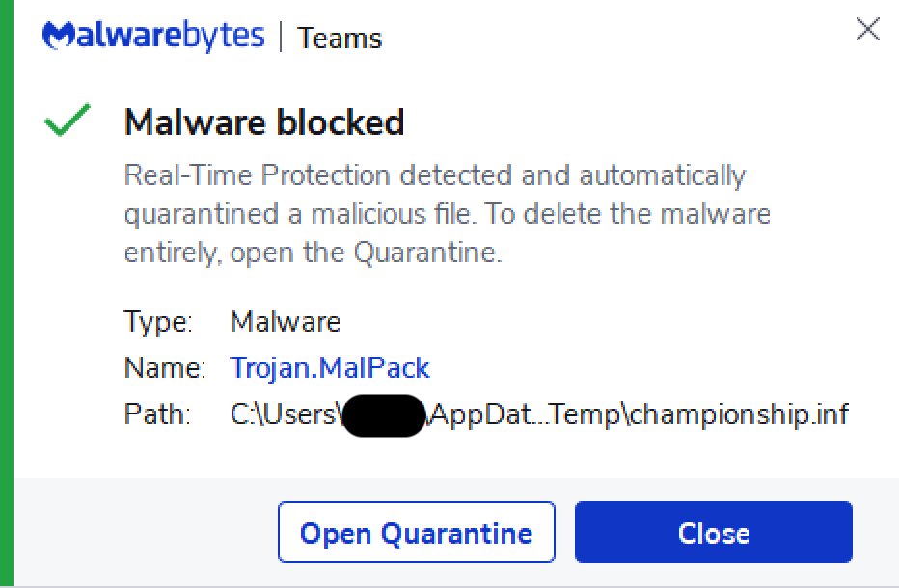The width and height of the screenshot is (899, 588).
Task: Click the Path field label
Action: 158,414
